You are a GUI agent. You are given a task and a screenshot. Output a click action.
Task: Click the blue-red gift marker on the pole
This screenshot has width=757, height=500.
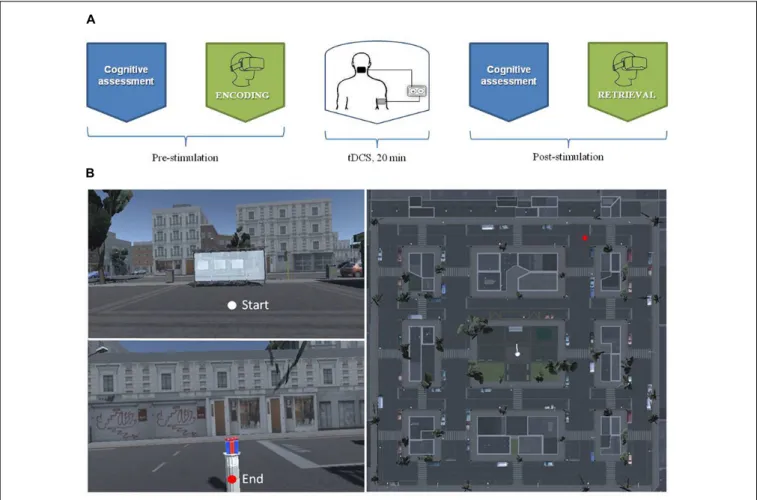pos(232,445)
